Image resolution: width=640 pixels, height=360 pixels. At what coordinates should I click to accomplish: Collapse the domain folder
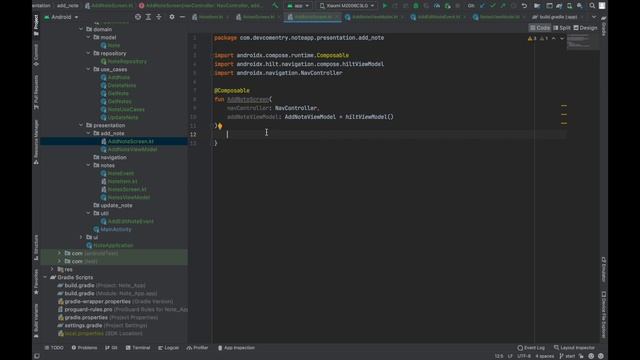[x=81, y=29]
